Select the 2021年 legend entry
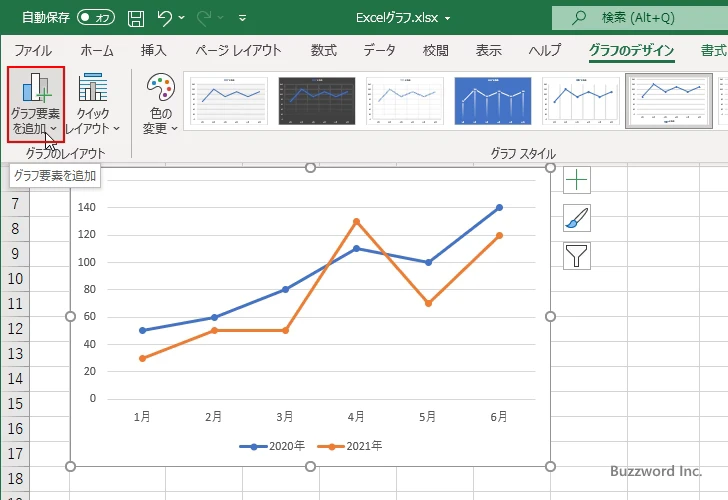Viewport: 728px width, 500px height. click(x=350, y=446)
